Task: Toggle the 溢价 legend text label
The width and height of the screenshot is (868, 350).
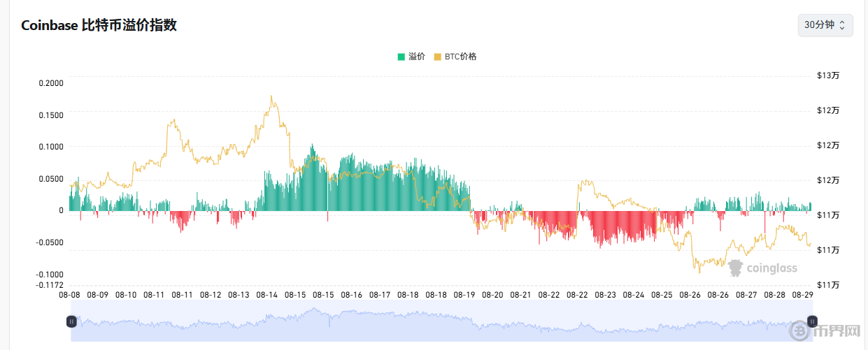Action: [x=416, y=57]
